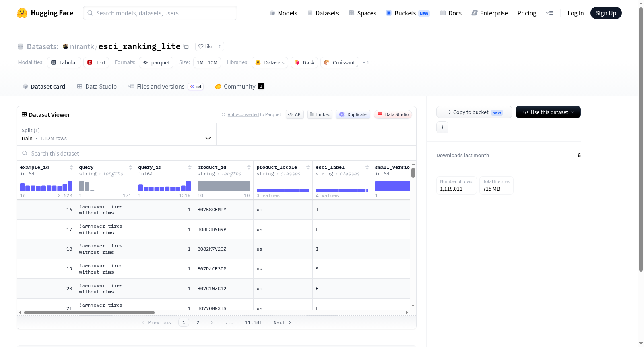Go to page 3 of results
This screenshot has height=347, width=644.
[212, 322]
